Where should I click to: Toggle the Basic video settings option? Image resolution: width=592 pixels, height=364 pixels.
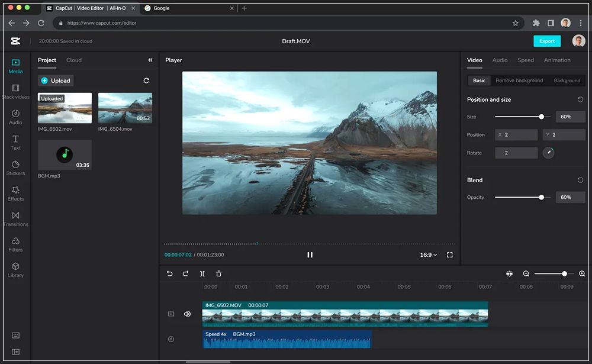(479, 80)
